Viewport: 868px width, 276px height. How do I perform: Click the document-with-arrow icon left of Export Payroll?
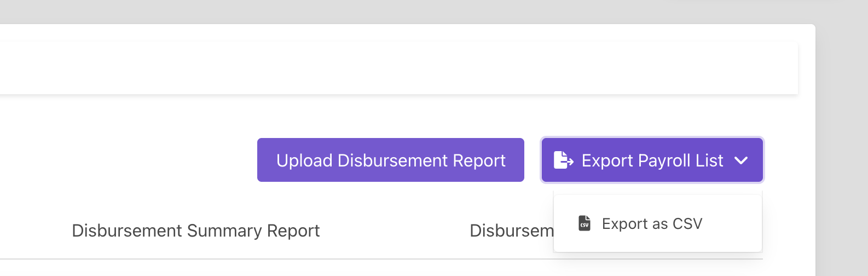564,160
